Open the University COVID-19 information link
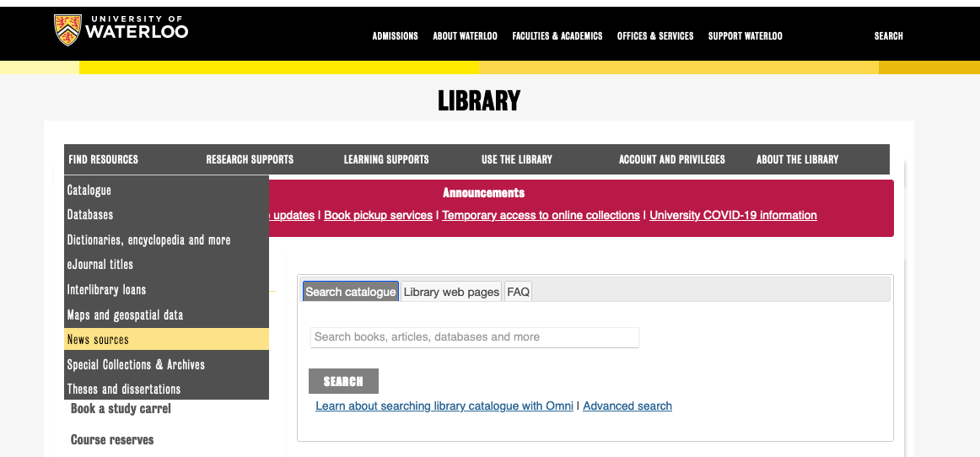This screenshot has height=457, width=980. 733,215
